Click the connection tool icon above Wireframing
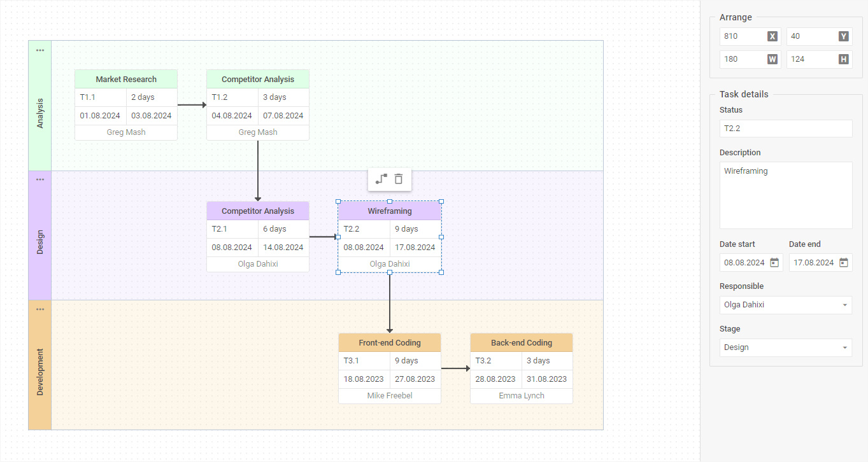Screen dimensions: 868x462 click(381, 179)
